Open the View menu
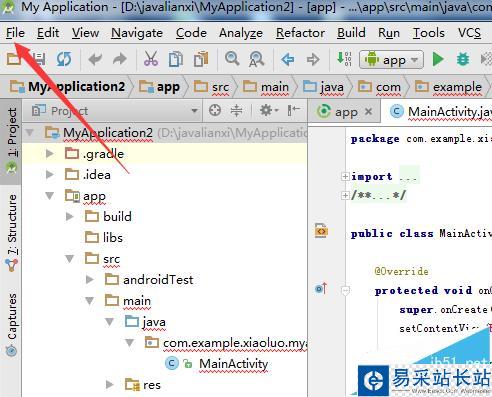 pos(85,33)
